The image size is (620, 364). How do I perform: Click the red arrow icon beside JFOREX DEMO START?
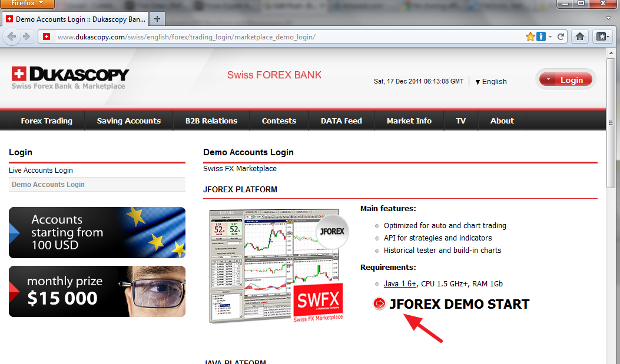379,303
